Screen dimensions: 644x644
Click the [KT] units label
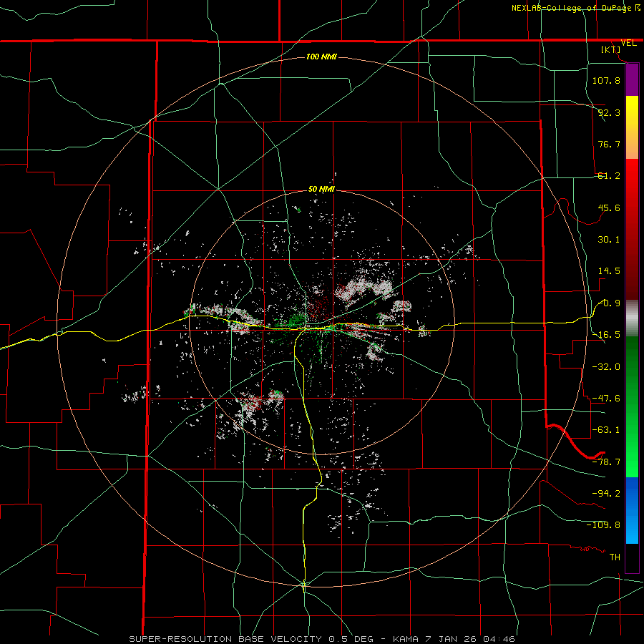611,50
